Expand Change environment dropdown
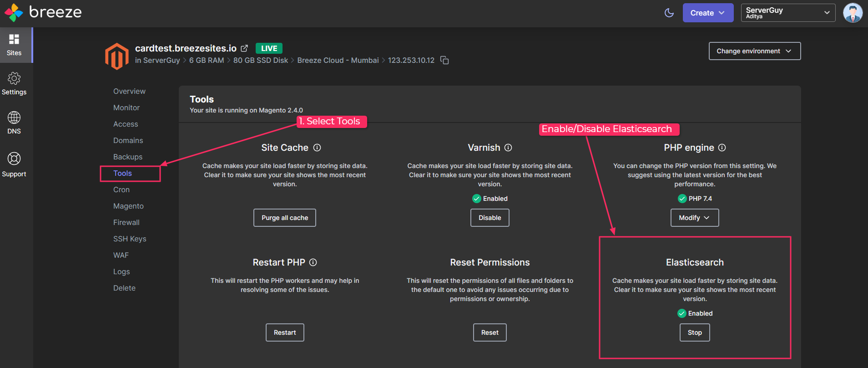Screen dimensions: 868x368 755,51
